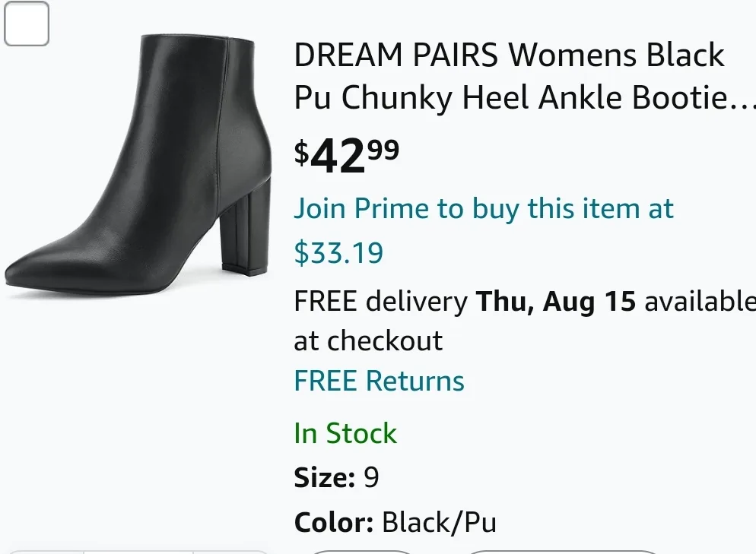Viewport: 756px width, 554px height.
Task: Open the Color Black/Pu selector
Action: tap(440, 522)
